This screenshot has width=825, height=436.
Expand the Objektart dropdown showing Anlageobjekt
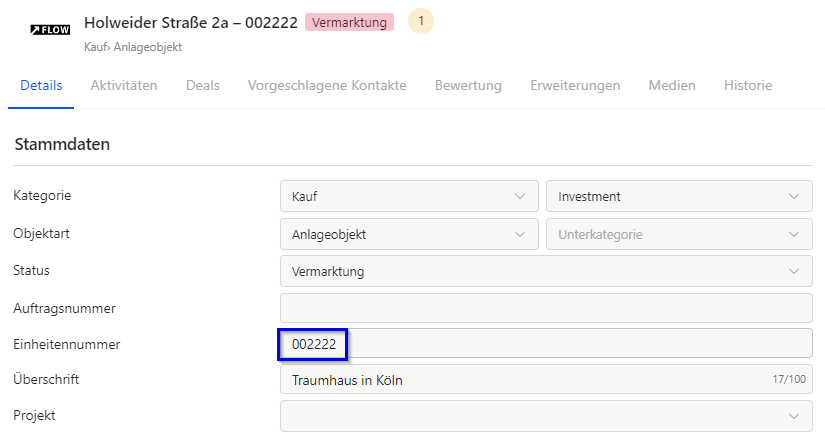click(408, 234)
